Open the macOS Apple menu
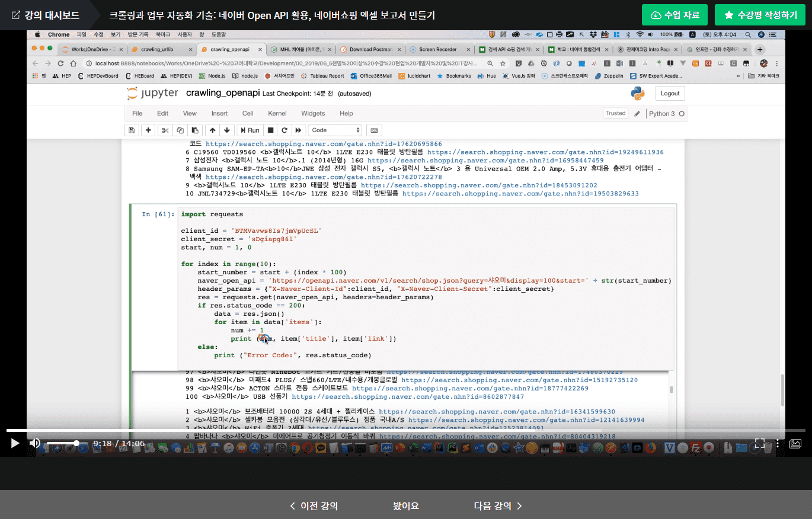Screen dimensions: 812x519 [37, 34]
